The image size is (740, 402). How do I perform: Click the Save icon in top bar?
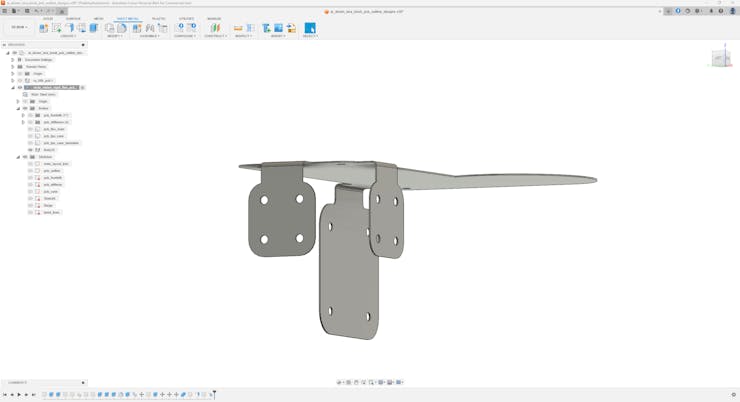27,11
